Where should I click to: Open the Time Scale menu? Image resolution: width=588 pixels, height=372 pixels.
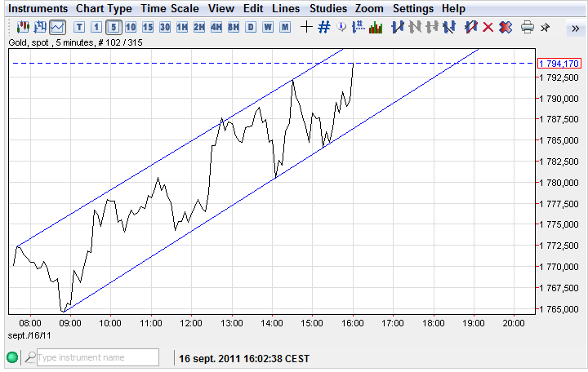point(170,9)
